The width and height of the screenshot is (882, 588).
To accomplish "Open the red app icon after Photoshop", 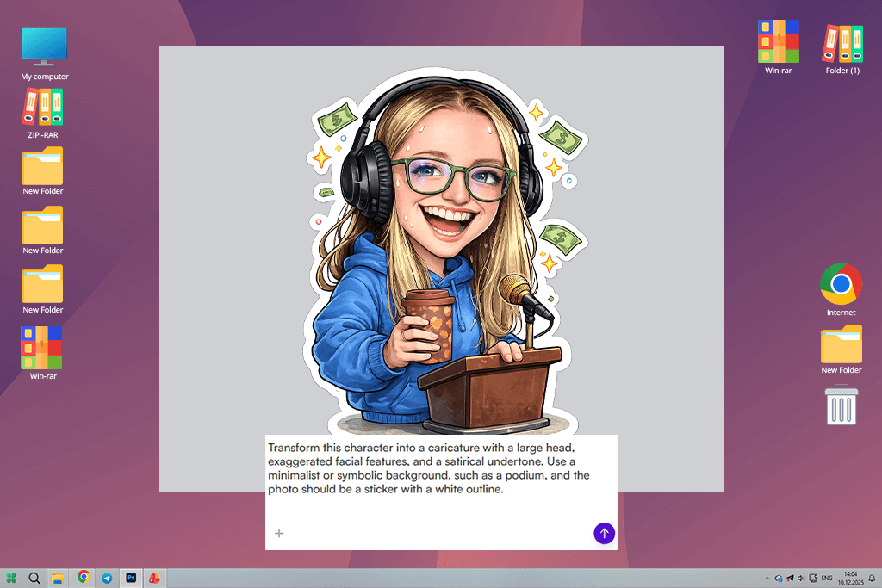I will click(154, 578).
